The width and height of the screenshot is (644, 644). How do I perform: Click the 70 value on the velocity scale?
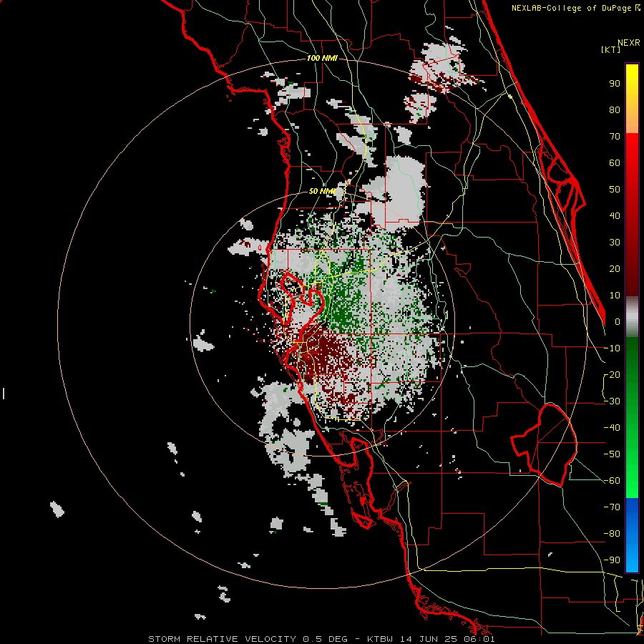(615, 137)
